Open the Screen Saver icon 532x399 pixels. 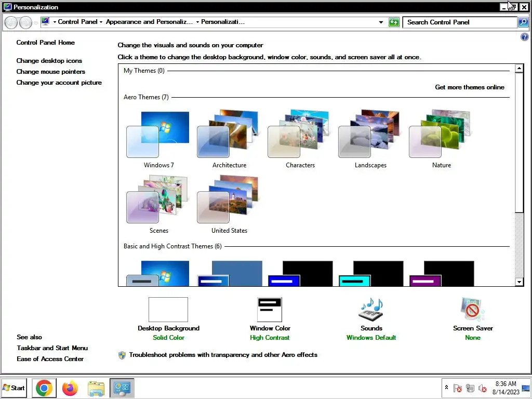tap(473, 310)
